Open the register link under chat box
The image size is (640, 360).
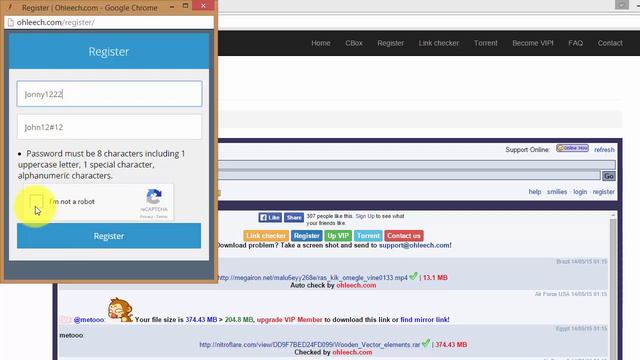604,192
